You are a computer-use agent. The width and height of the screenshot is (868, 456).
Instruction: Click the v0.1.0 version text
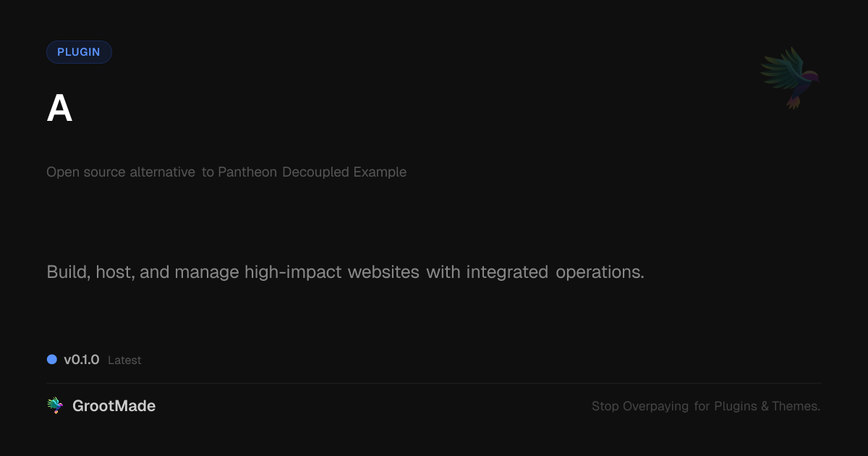pyautogui.click(x=81, y=360)
